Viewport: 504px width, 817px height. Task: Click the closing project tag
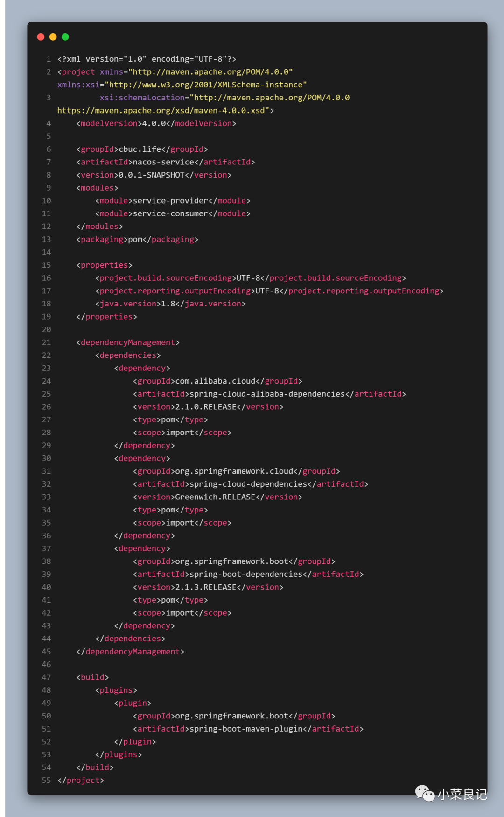(81, 781)
